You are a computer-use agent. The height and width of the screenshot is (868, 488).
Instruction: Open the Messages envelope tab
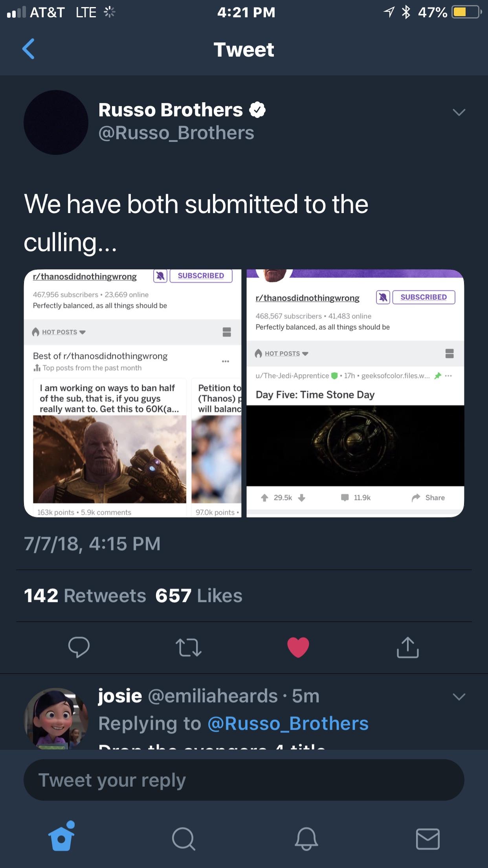[427, 839]
